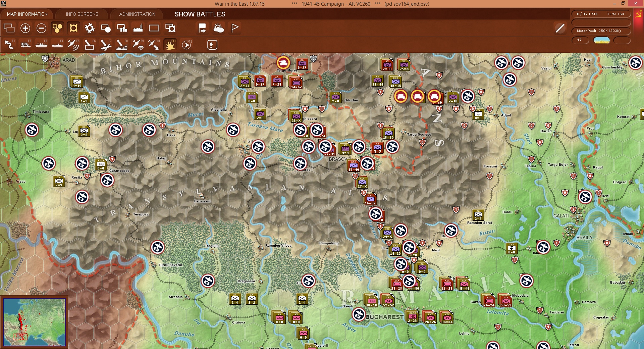Select the 52=52 unit counter

[388, 301]
